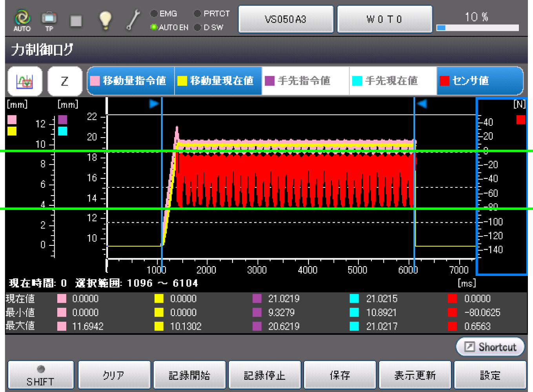Click the left blue range marker arrow
Image resolution: width=533 pixels, height=392 pixels.
click(x=154, y=104)
